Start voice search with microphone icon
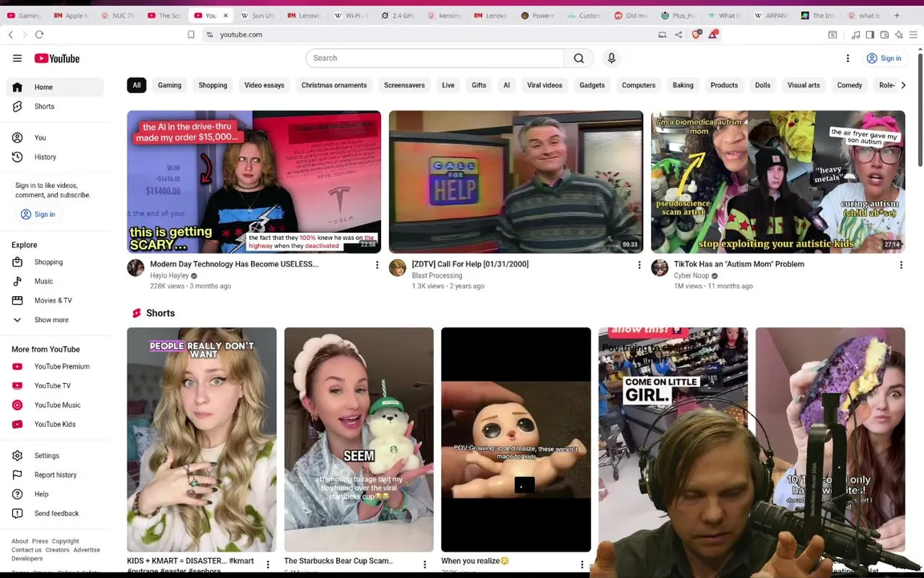 611,59
